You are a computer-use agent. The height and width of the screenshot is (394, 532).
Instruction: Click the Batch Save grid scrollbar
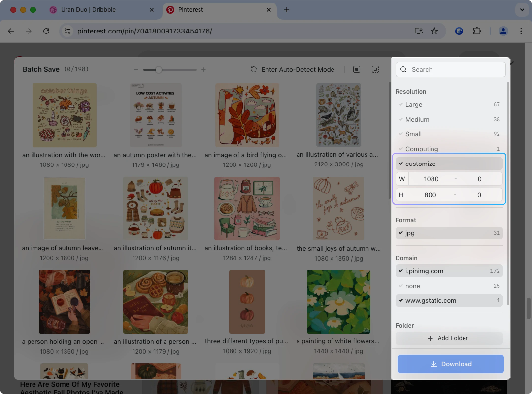pos(389,140)
